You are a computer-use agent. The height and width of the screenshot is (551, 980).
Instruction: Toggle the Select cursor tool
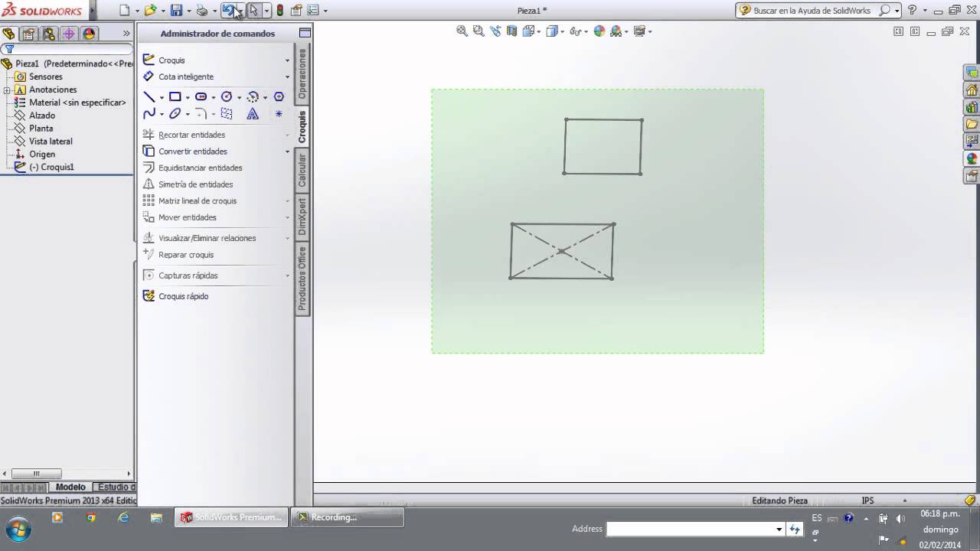(253, 11)
